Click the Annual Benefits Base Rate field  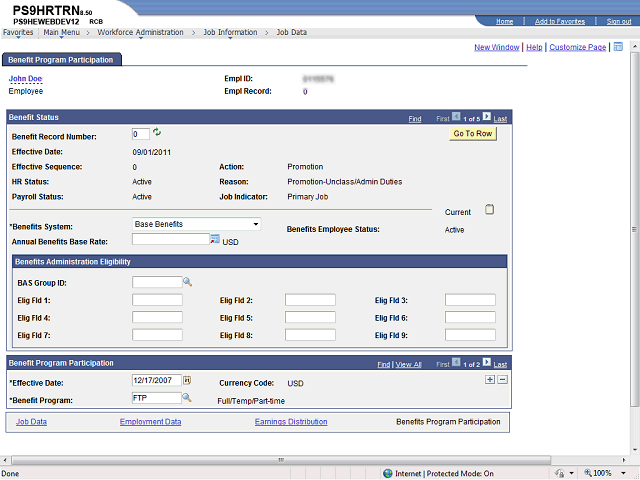pos(171,239)
